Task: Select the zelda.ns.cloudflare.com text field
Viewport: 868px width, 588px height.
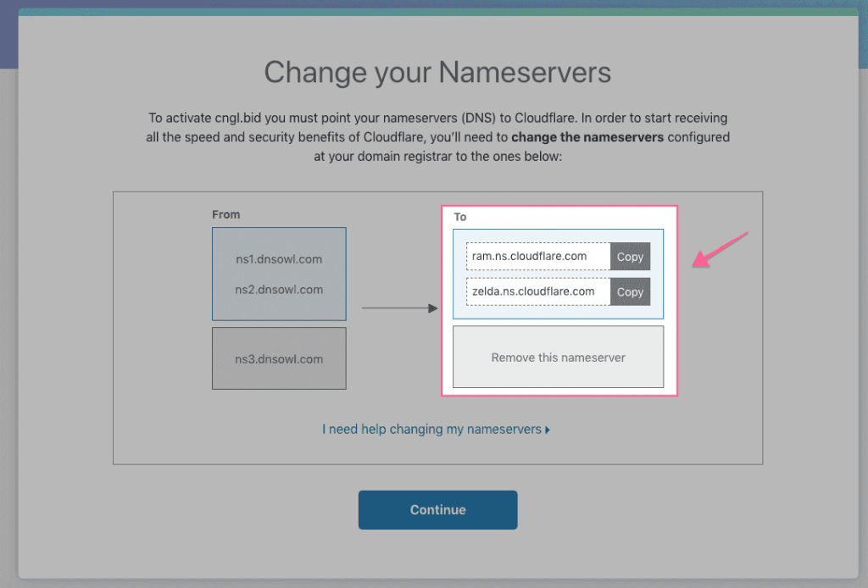Action: [538, 292]
